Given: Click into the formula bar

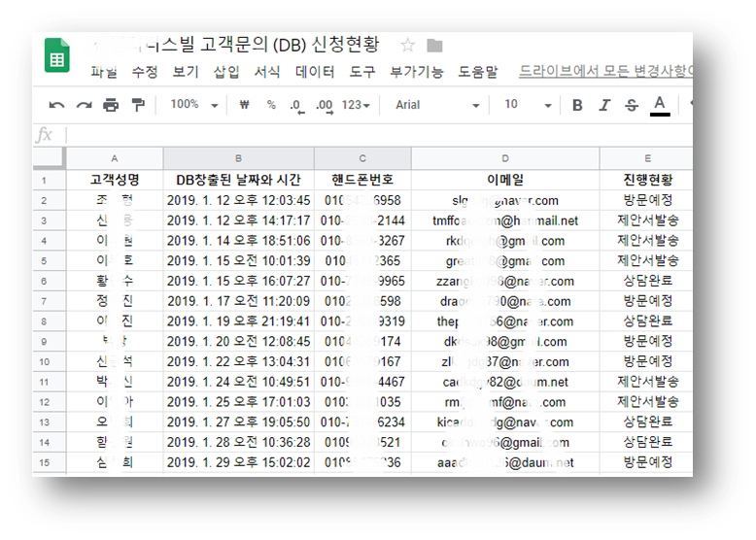Looking at the screenshot, I should click(x=379, y=135).
